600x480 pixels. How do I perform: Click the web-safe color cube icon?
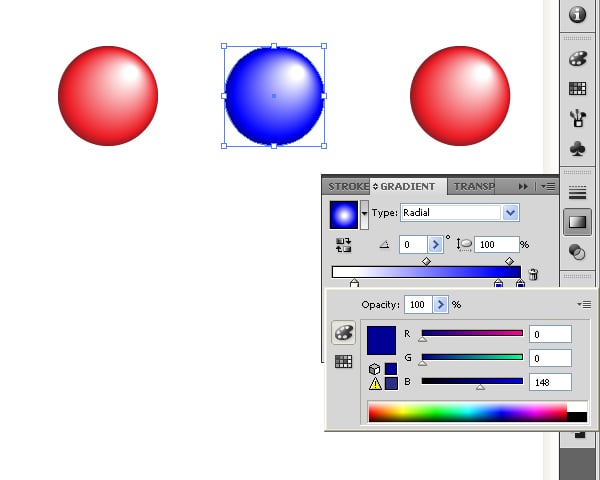[x=374, y=369]
